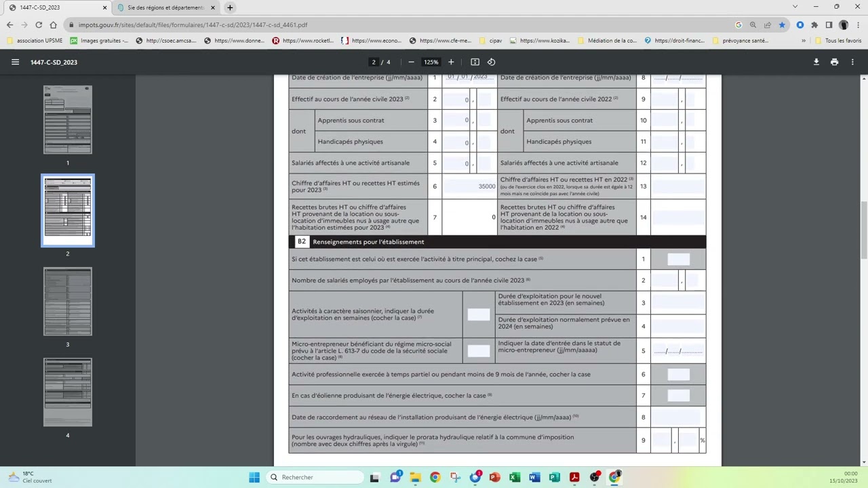
Task: Tick the wind turbine (éolienne) checkbox
Action: [x=678, y=395]
